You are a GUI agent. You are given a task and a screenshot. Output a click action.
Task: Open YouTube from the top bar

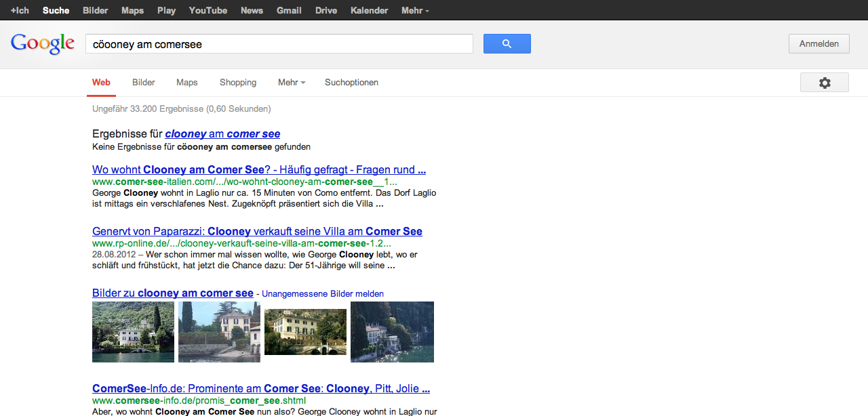(208, 10)
